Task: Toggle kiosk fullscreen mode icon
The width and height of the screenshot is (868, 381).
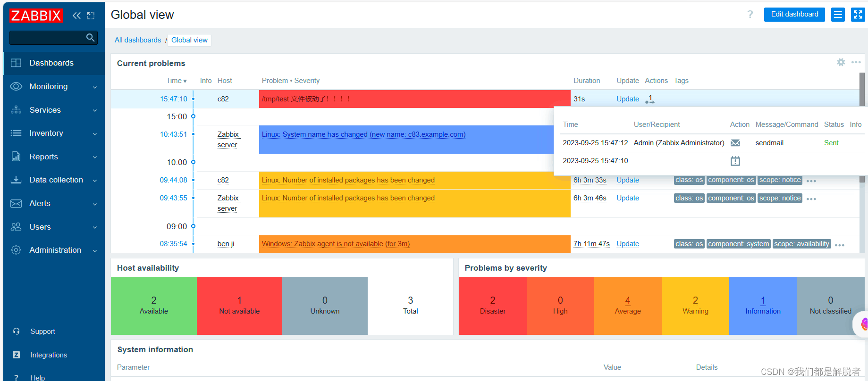Action: coord(858,15)
